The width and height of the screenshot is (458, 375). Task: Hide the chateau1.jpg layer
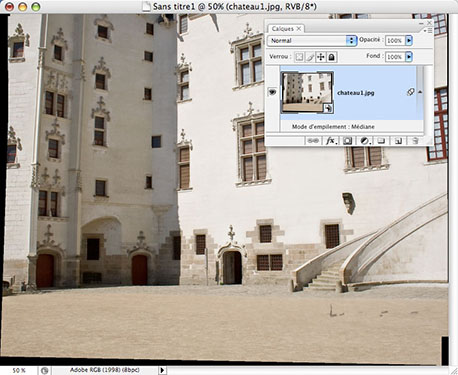272,92
